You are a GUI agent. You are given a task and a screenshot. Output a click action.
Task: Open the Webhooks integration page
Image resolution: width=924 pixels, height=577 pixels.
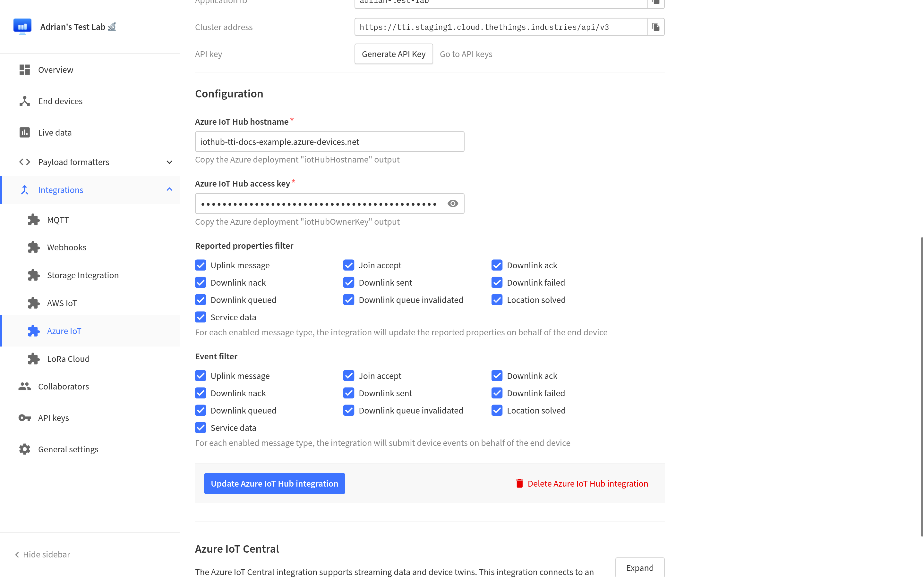(x=66, y=247)
